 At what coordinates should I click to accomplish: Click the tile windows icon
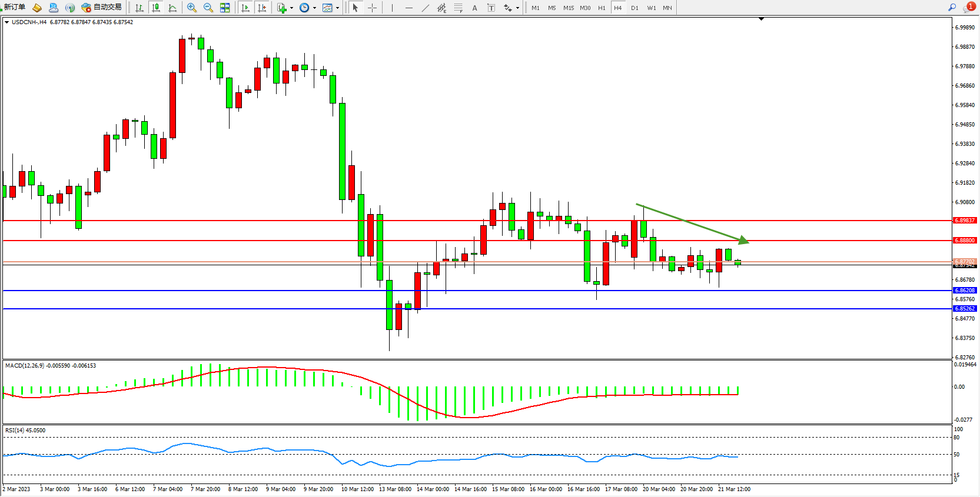[x=225, y=8]
